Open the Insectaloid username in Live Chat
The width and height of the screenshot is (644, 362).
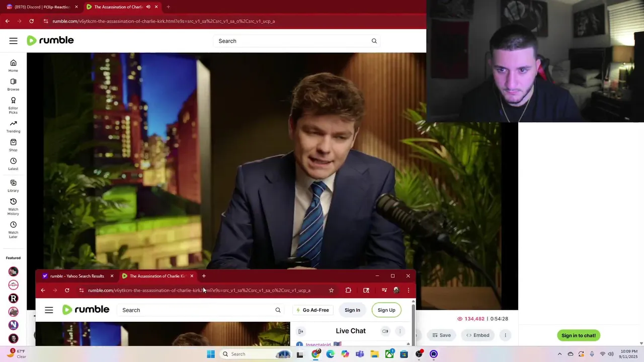318,344
